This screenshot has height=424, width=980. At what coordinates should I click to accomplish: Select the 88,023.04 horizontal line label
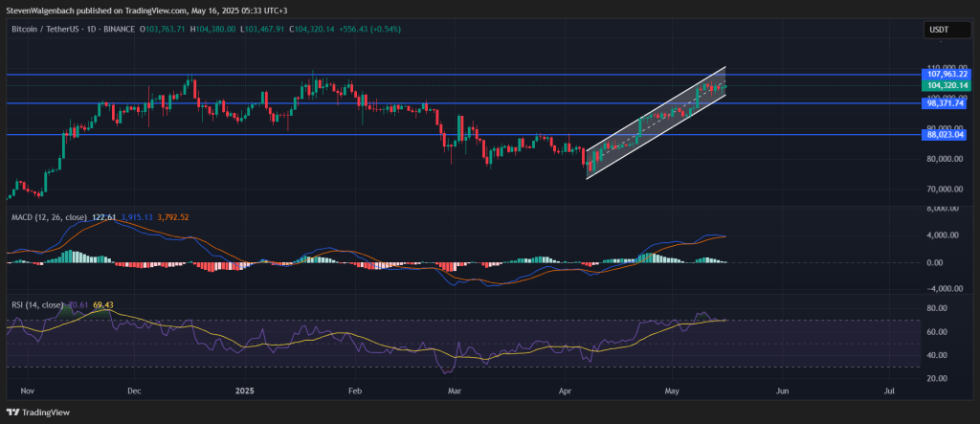pos(947,135)
